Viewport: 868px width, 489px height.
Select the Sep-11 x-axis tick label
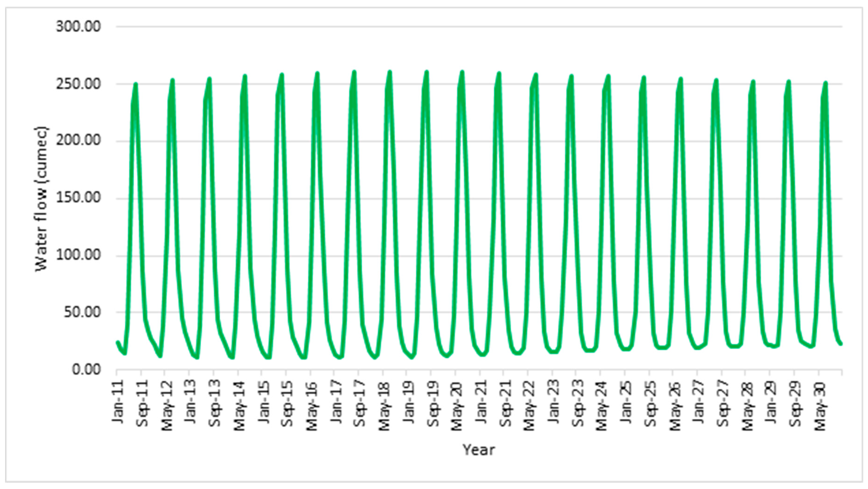(142, 403)
